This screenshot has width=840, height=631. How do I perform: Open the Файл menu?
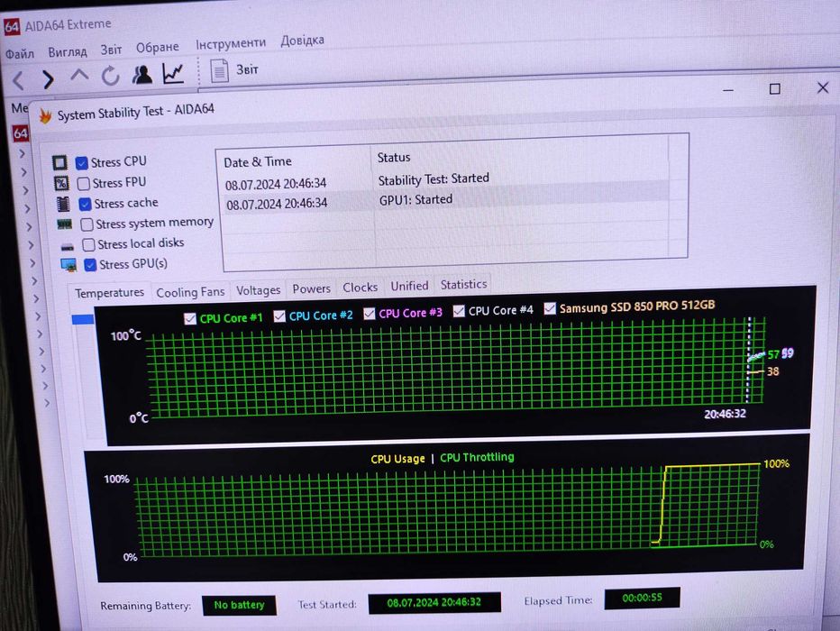point(20,53)
